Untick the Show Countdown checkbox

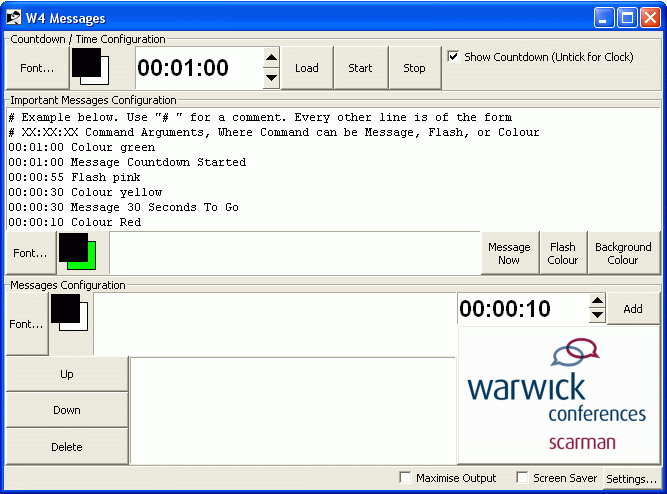click(x=454, y=57)
